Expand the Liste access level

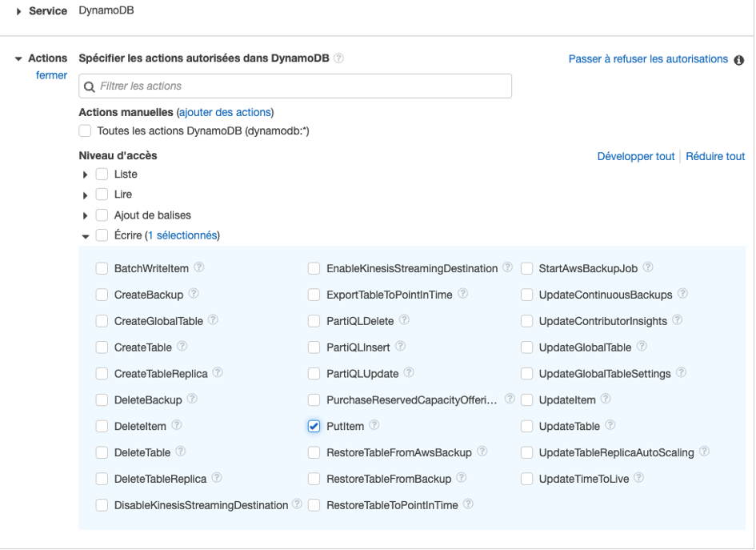click(86, 175)
